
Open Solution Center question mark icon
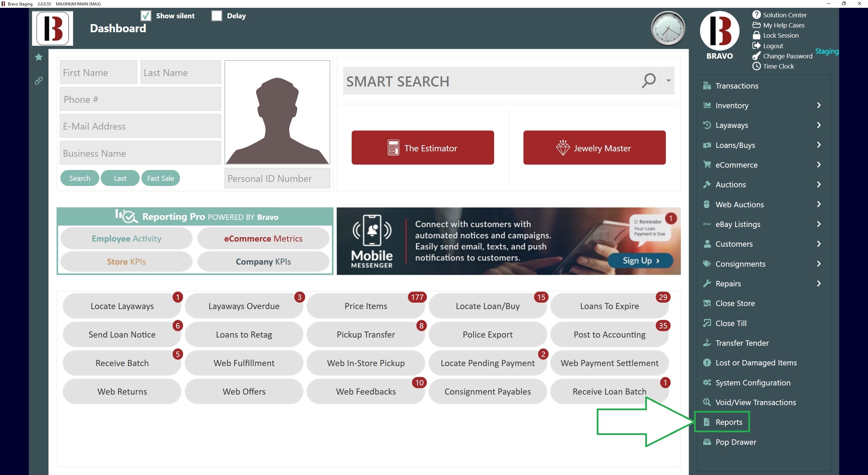756,15
